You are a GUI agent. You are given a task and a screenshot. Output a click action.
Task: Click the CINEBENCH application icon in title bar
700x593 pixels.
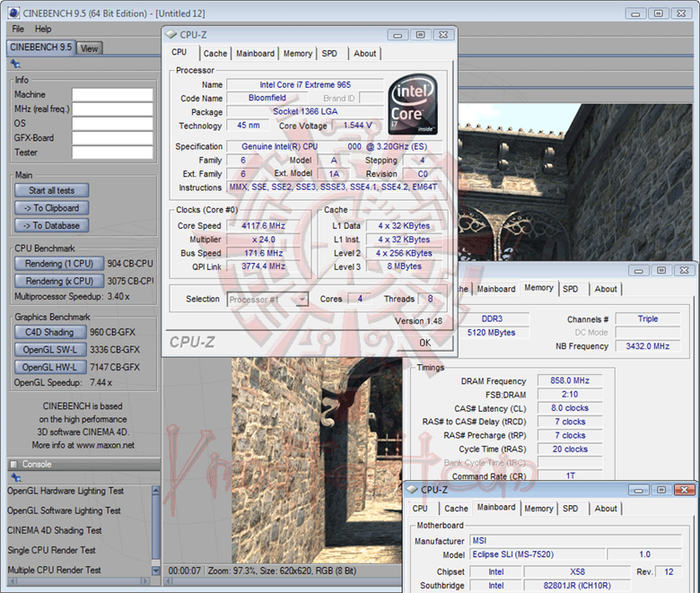13,13
